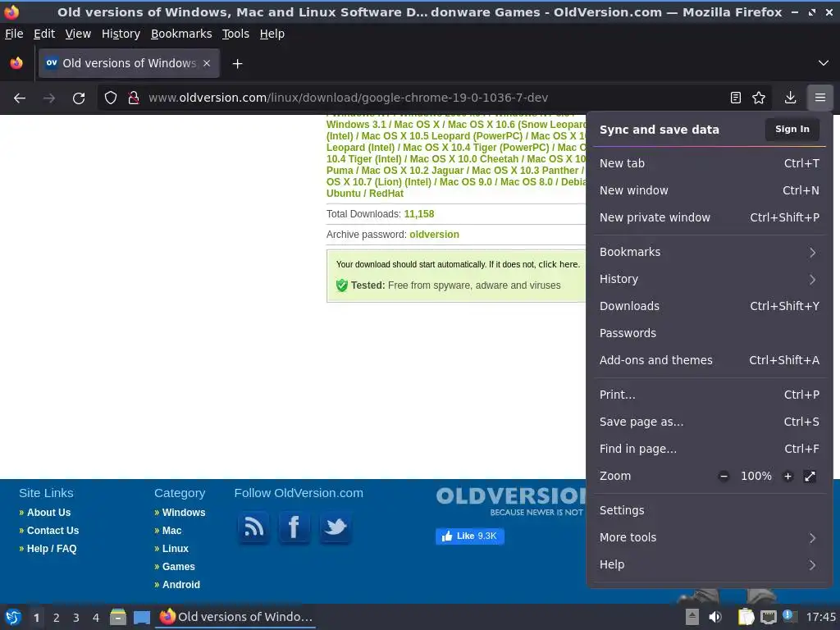Image resolution: width=840 pixels, height=630 pixels.
Task: Expand the Bookmarks submenu
Action: tap(710, 253)
